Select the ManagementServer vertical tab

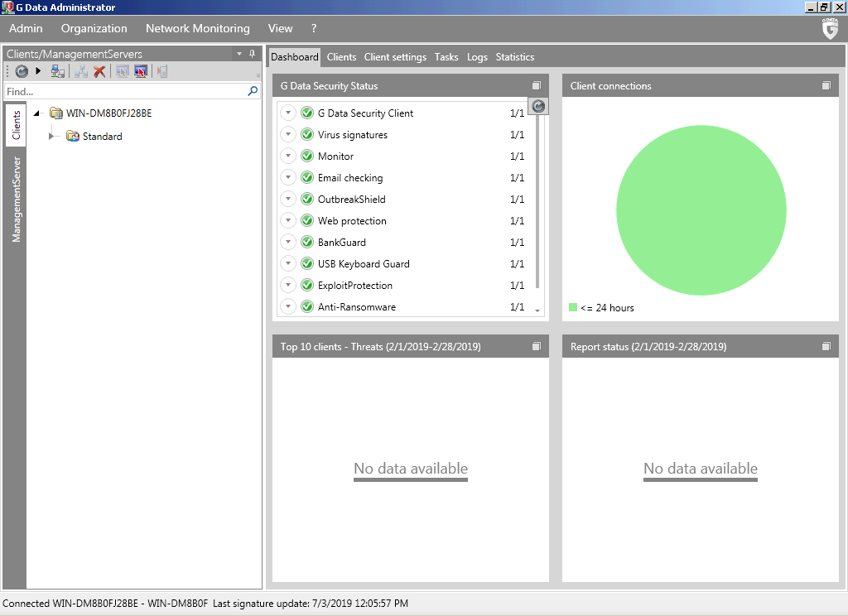16,200
